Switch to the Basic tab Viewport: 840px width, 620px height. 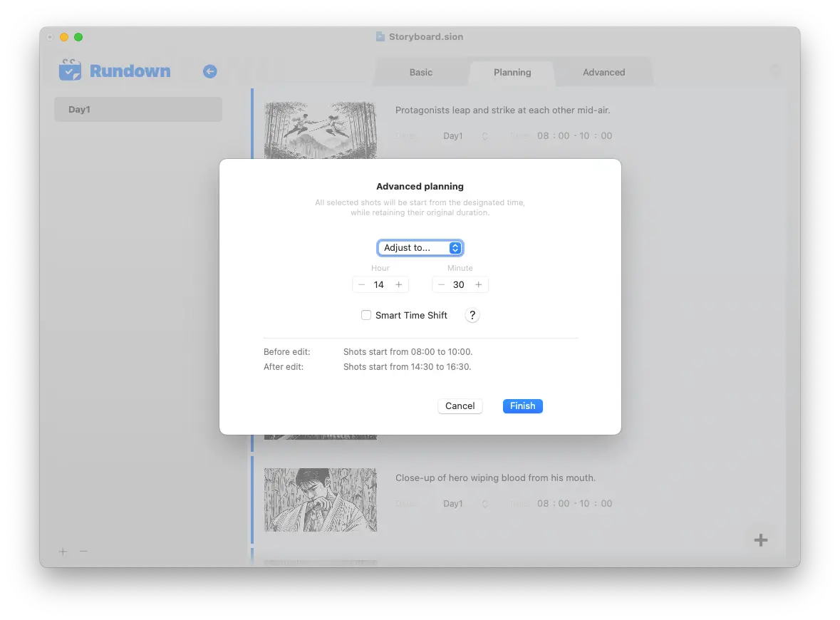click(x=420, y=72)
